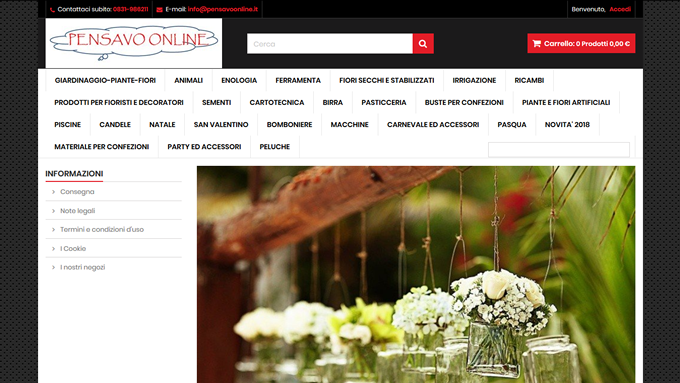Open the I Cookie link
Image resolution: width=680 pixels, height=383 pixels.
73,249
